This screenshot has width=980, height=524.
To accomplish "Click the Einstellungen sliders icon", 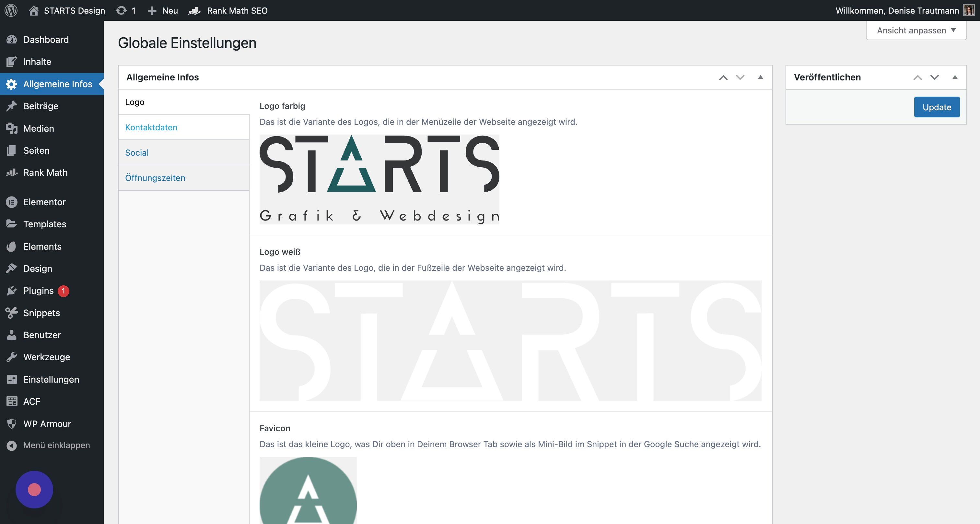I will point(12,380).
